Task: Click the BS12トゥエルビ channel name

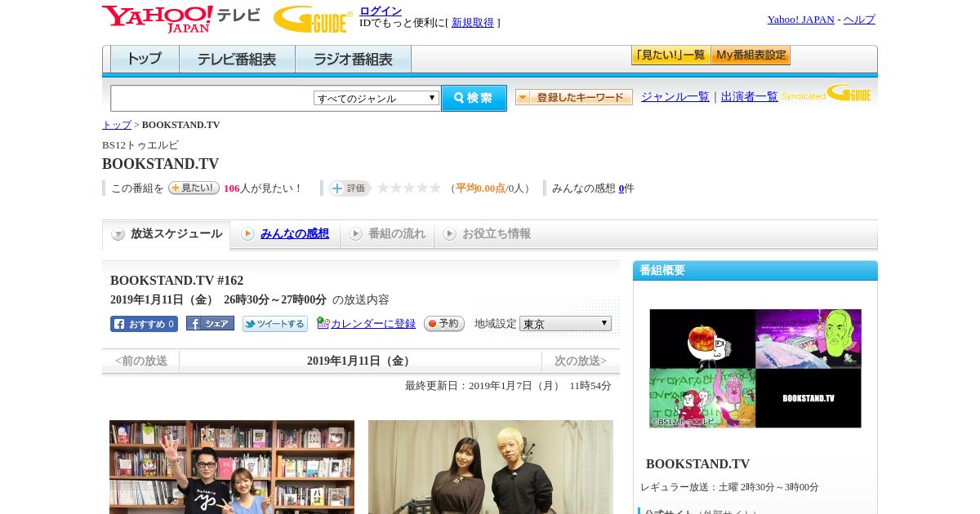Action: pos(140,145)
